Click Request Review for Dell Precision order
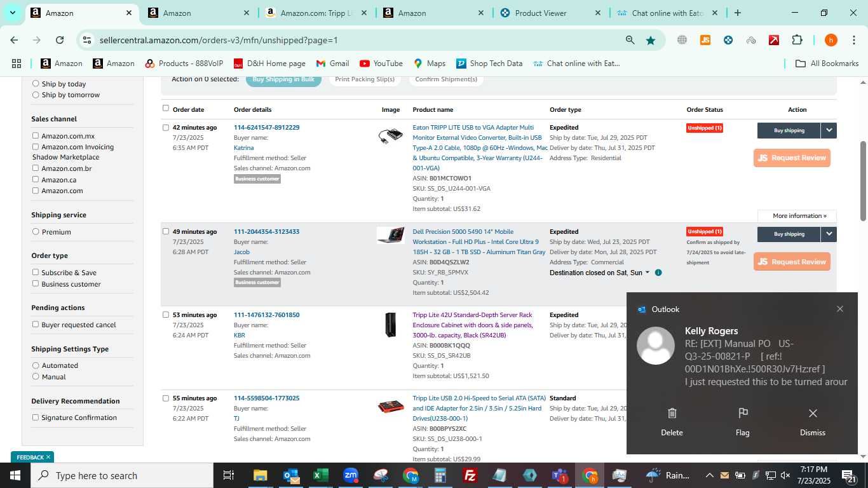868x488 pixels. [x=792, y=262]
